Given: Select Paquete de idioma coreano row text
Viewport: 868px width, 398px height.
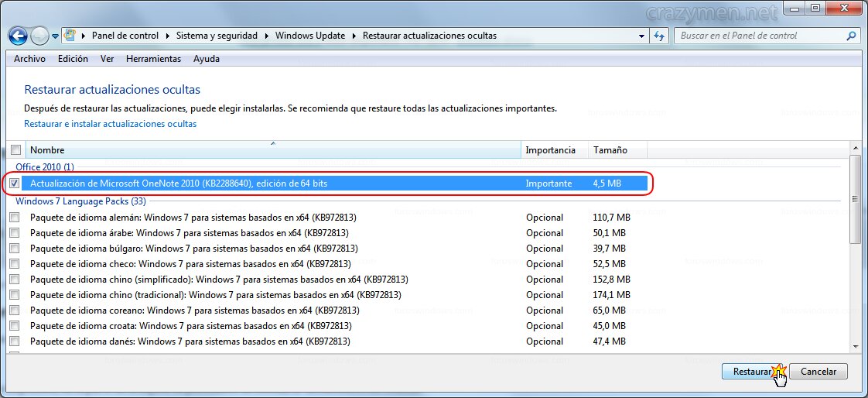Looking at the screenshot, I should [x=195, y=311].
